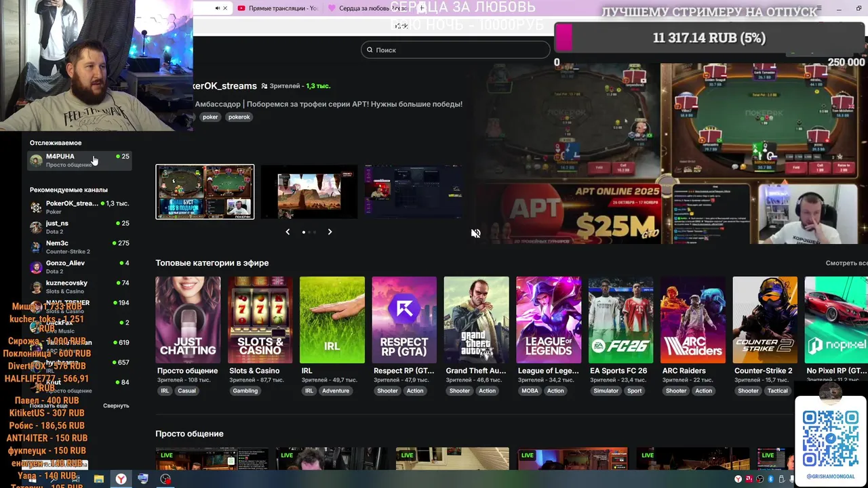Open PokerOK_streams avatar in recommended channels

tap(36, 207)
